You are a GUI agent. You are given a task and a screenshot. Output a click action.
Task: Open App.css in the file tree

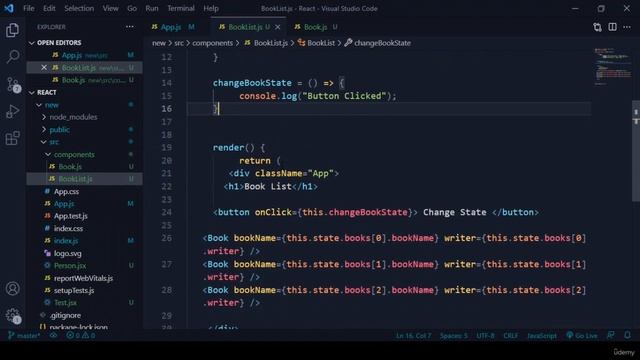click(x=85, y=191)
